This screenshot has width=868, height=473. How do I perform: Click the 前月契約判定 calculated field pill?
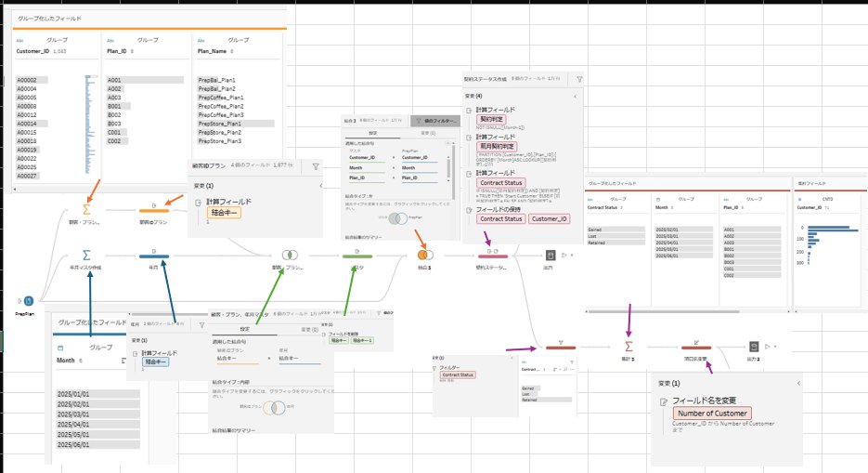(497, 146)
